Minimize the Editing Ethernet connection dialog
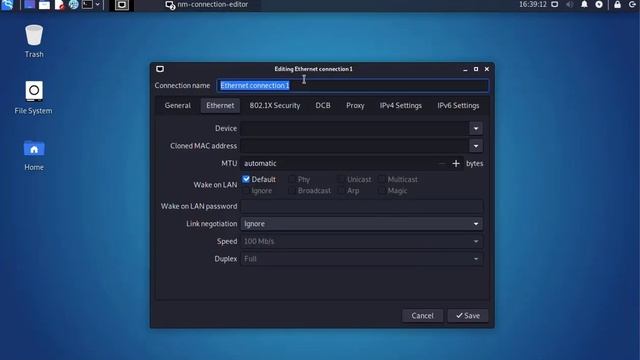The height and width of the screenshot is (360, 640). click(x=465, y=69)
